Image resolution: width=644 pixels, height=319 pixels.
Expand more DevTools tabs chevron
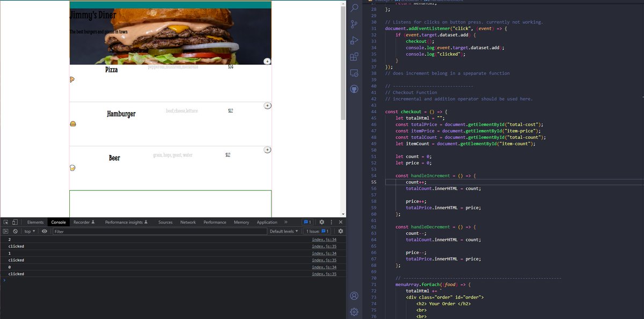(286, 222)
